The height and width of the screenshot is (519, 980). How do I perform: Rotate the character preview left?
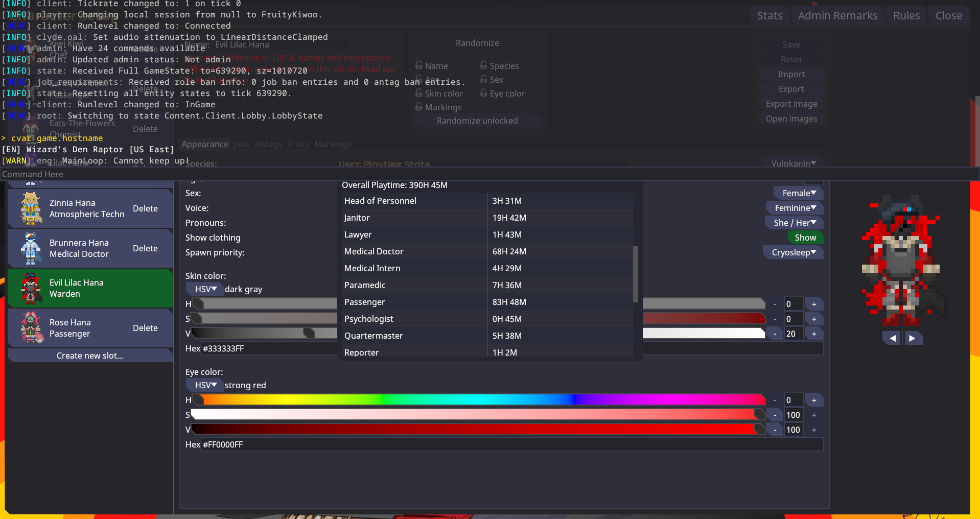[892, 338]
